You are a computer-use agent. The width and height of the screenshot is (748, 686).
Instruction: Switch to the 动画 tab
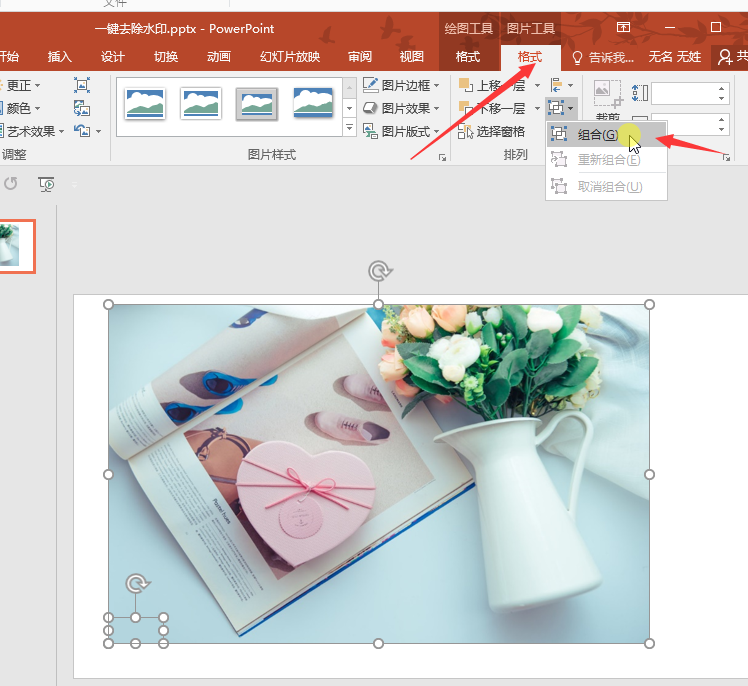[218, 57]
